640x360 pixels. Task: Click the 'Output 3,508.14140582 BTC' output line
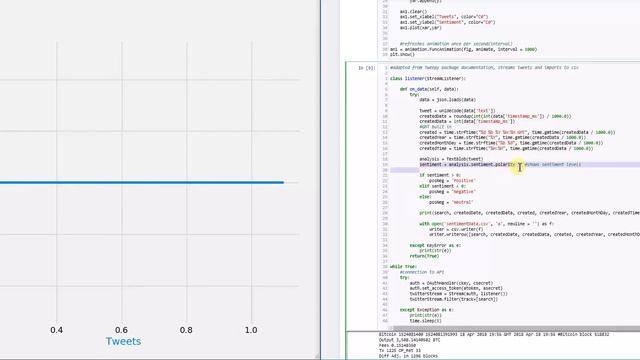(410, 340)
